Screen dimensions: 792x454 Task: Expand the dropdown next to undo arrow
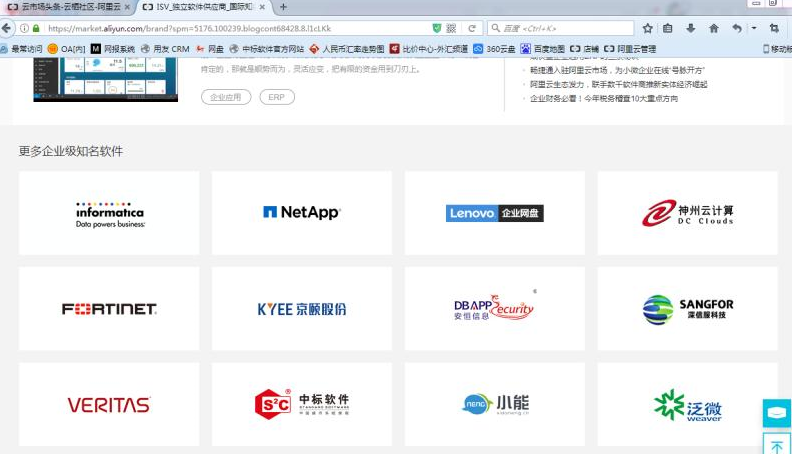[x=754, y=28]
